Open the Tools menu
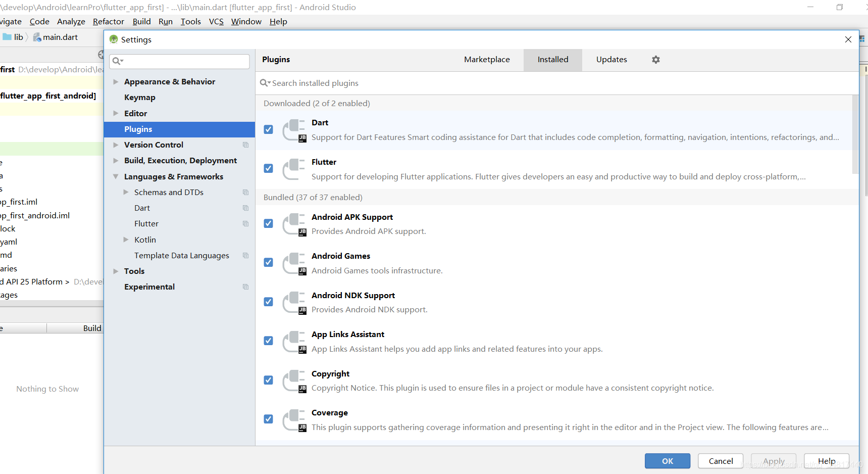This screenshot has width=868, height=474. 191,21
